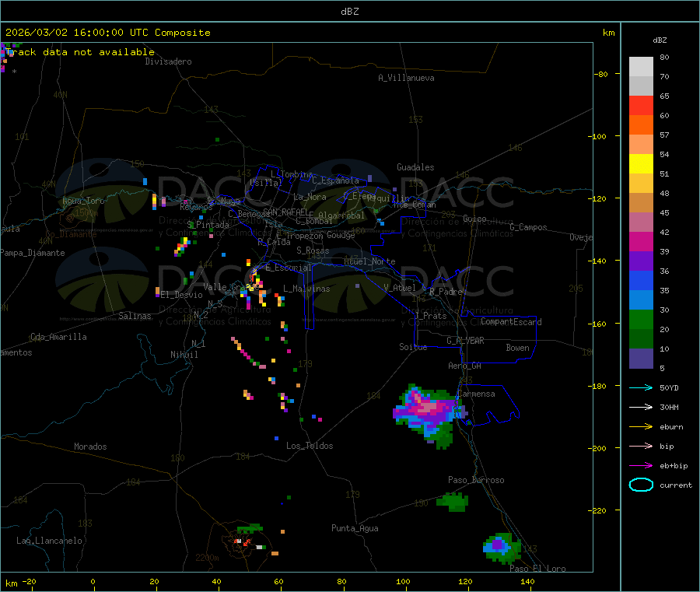Click the Guadales map label
This screenshot has width=700, height=592.
click(x=415, y=167)
